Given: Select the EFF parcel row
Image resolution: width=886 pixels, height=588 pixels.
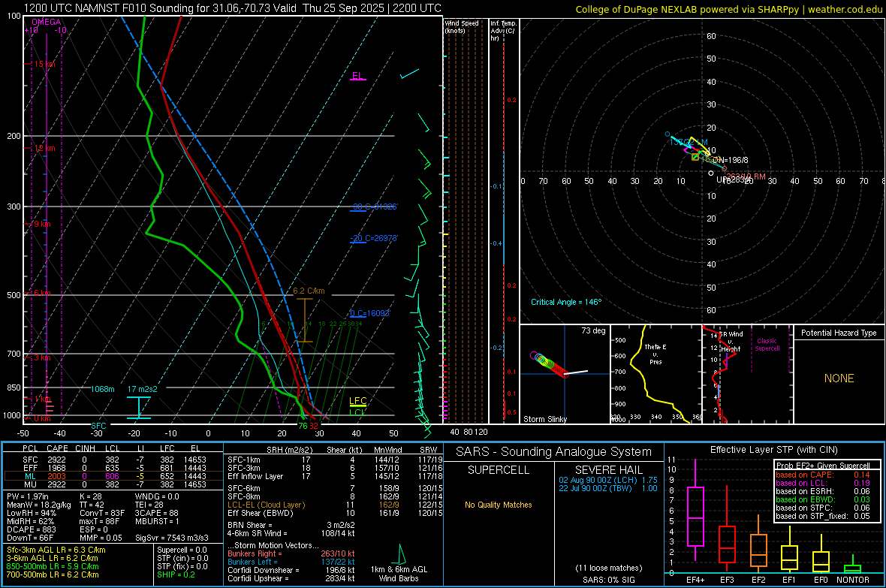Looking at the screenshot, I should [x=113, y=468].
